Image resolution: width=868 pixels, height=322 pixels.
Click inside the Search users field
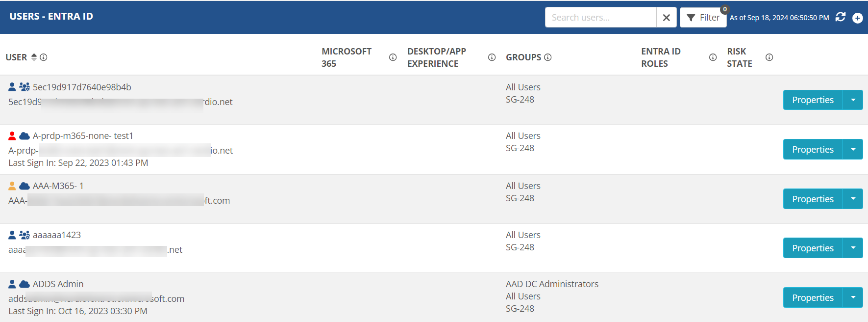point(601,18)
